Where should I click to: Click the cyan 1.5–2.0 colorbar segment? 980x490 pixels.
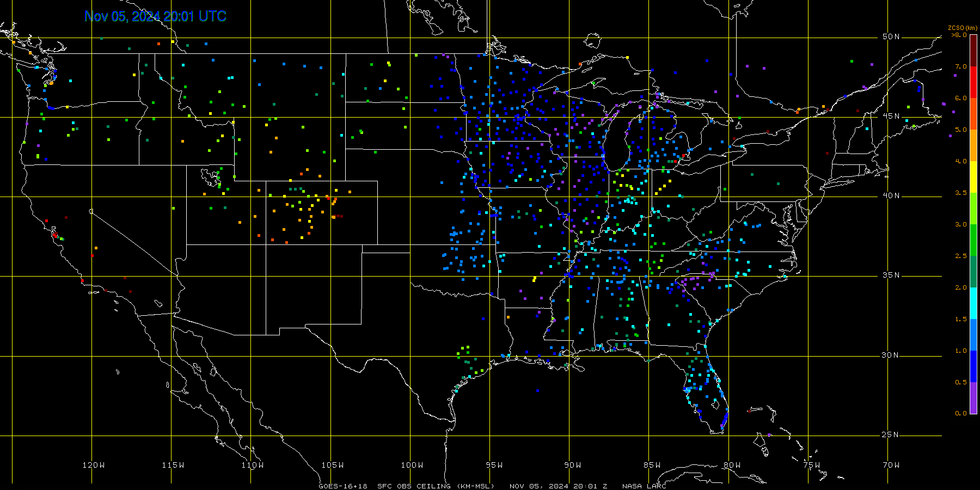[973, 303]
